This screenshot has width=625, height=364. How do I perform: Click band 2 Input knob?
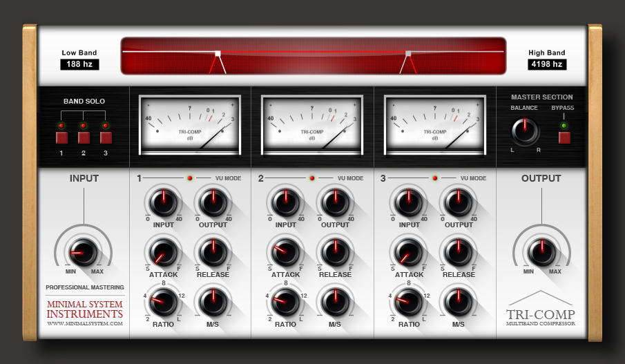[x=286, y=203]
